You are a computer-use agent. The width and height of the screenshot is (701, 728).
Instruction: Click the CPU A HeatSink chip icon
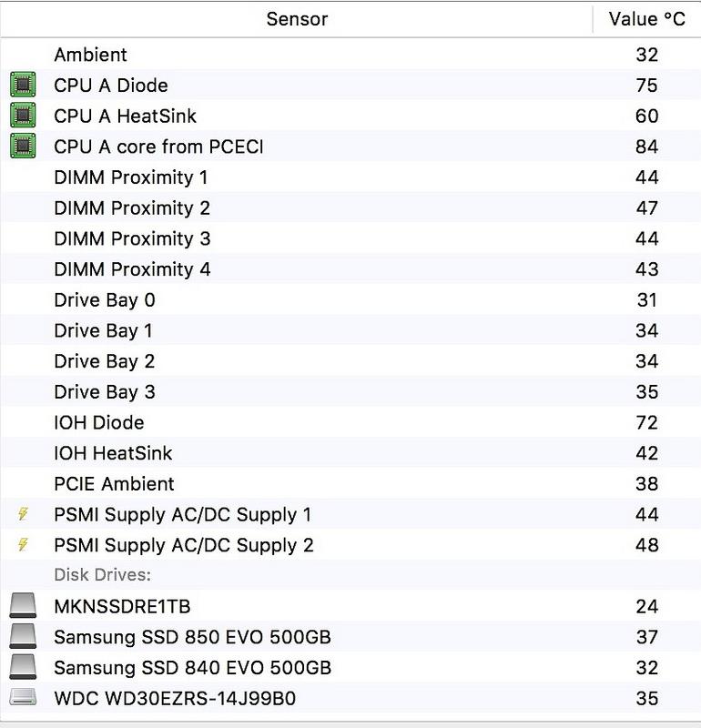pos(23,116)
